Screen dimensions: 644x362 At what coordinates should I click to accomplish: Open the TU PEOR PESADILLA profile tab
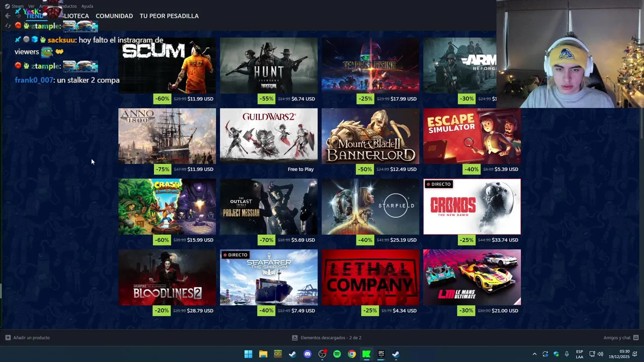169,16
